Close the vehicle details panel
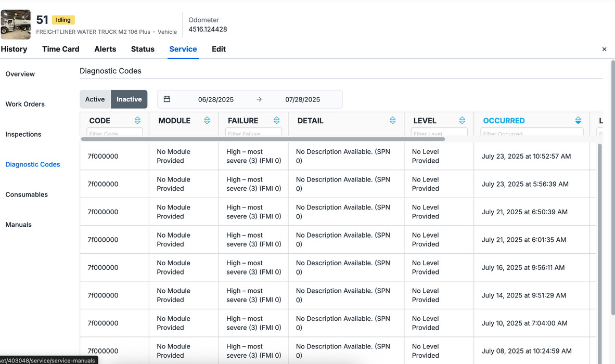Image resolution: width=615 pixels, height=364 pixels. click(x=604, y=49)
